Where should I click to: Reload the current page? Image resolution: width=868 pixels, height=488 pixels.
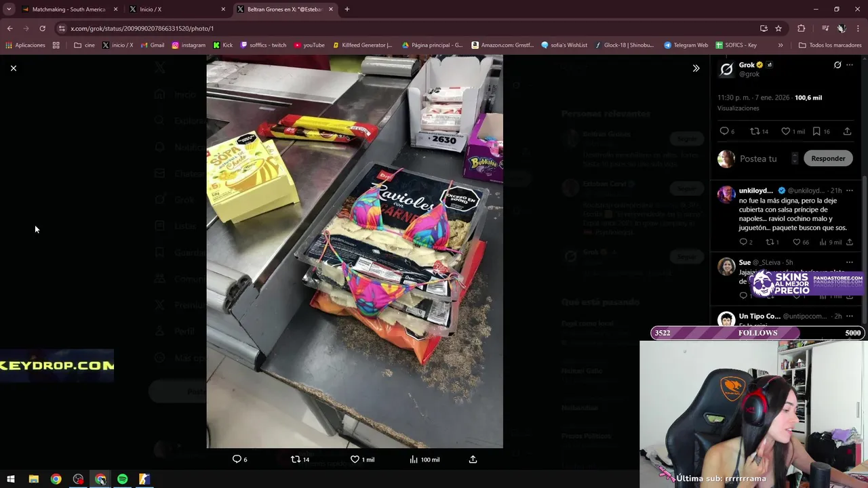(42, 28)
